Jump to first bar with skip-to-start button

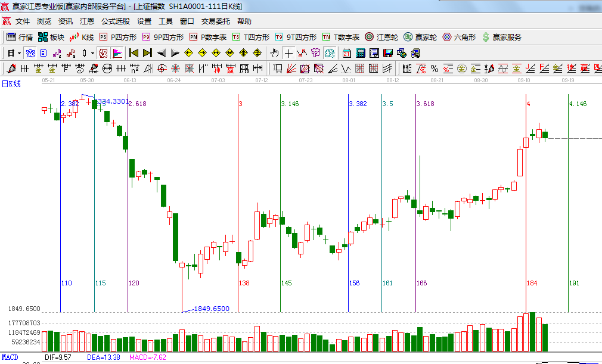tap(134, 53)
